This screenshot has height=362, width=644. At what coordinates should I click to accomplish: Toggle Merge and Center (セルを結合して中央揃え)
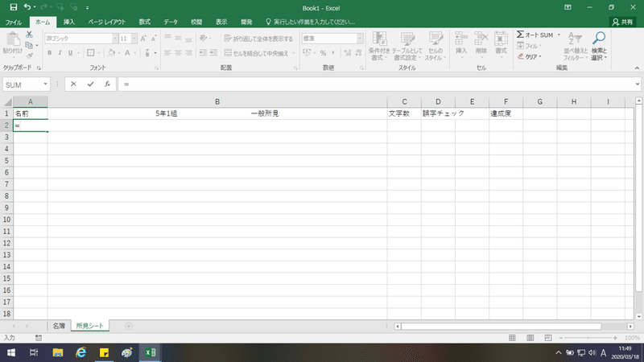256,53
